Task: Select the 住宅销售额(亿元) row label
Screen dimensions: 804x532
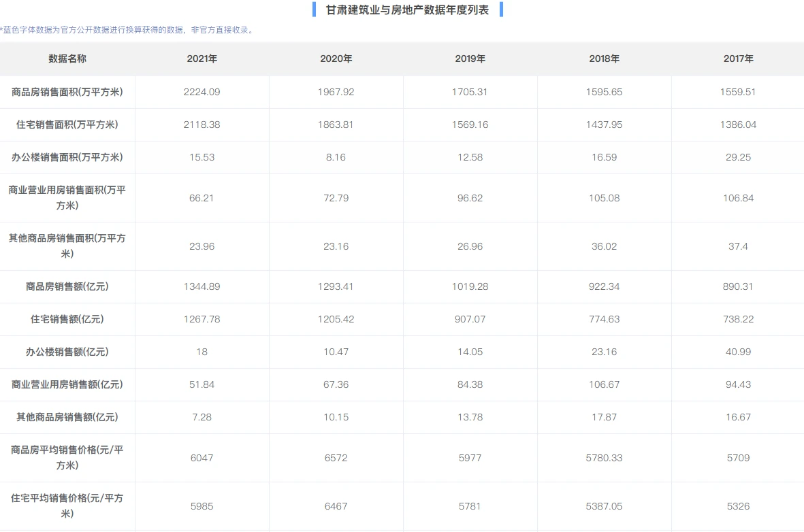Action: coord(67,319)
